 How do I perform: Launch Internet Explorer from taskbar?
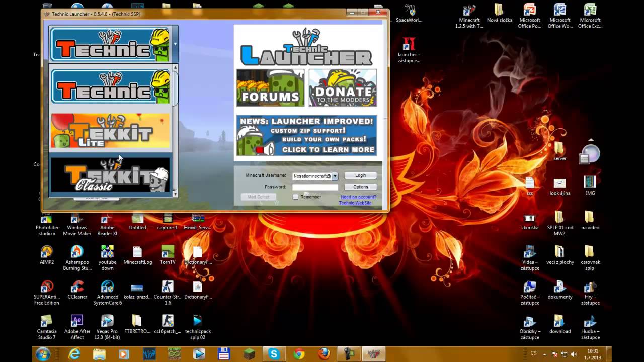click(x=74, y=354)
